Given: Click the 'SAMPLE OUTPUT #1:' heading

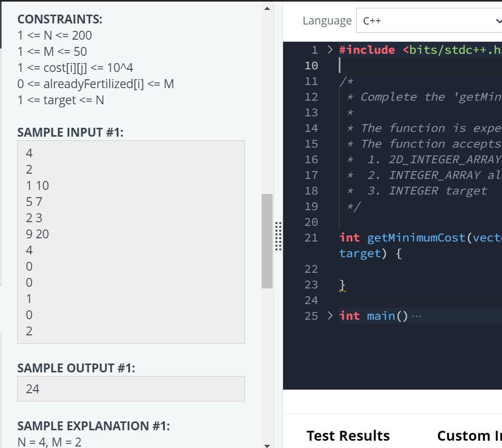Looking at the screenshot, I should pos(76,368).
